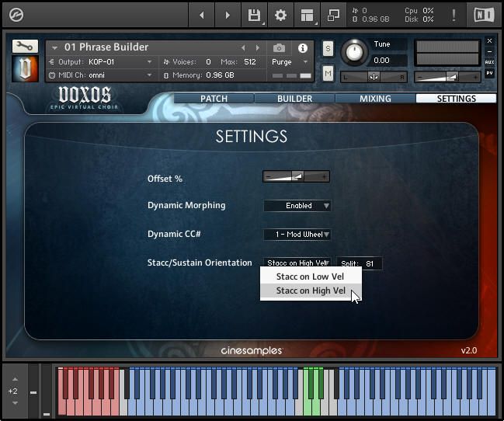The width and height of the screenshot is (504, 421).
Task: Open the Dynamic Morphing Enabled dropdown
Action: [297, 206]
